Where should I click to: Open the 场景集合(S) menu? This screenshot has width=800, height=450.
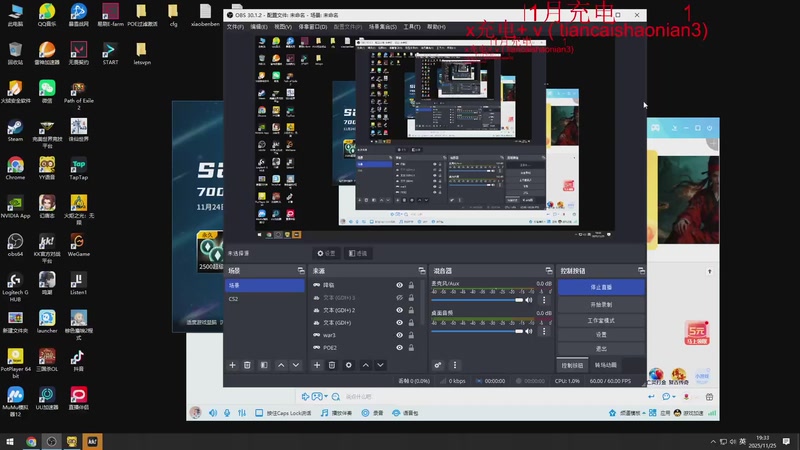[383, 27]
